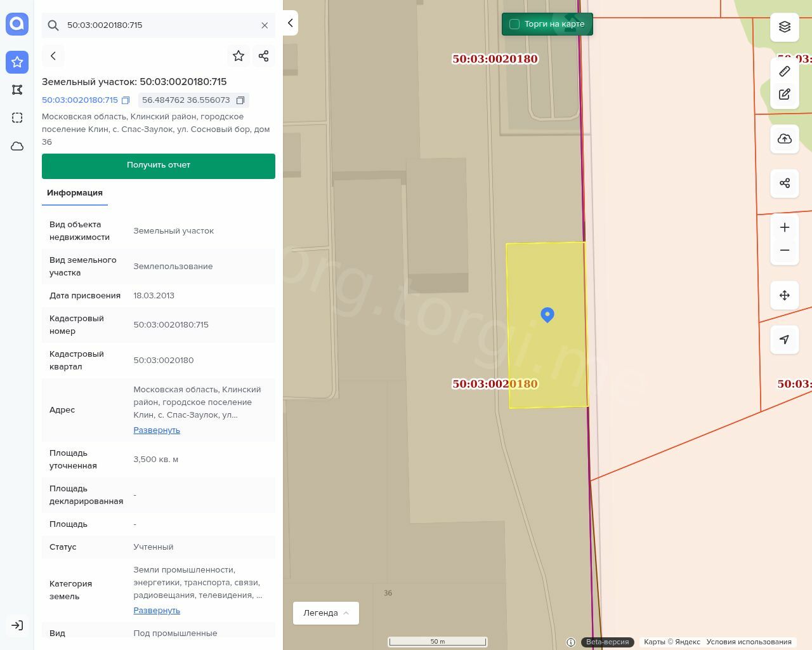Expand the full address with Развернуть

pyautogui.click(x=157, y=430)
